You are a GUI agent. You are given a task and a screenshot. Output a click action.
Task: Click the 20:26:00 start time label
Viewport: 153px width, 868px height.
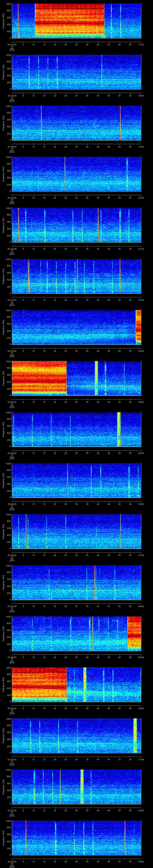click(12, 555)
